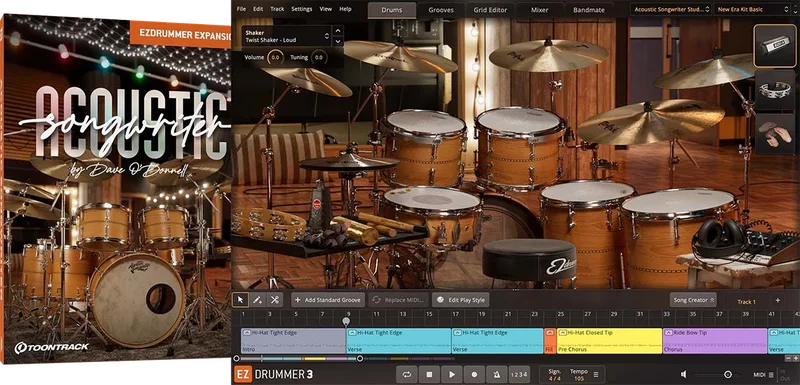The width and height of the screenshot is (800, 385).
Task: Click bar 25 on the timeline ruler
Action: (561, 314)
